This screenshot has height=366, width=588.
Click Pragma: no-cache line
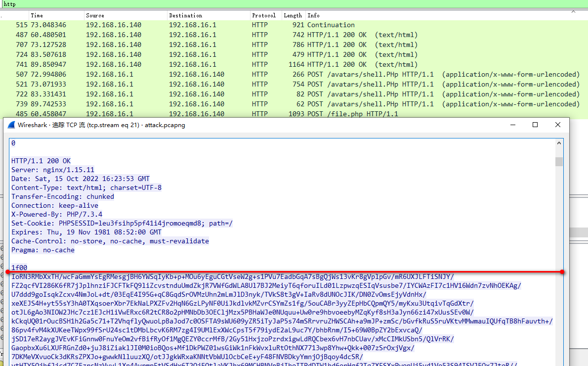[x=43, y=250]
